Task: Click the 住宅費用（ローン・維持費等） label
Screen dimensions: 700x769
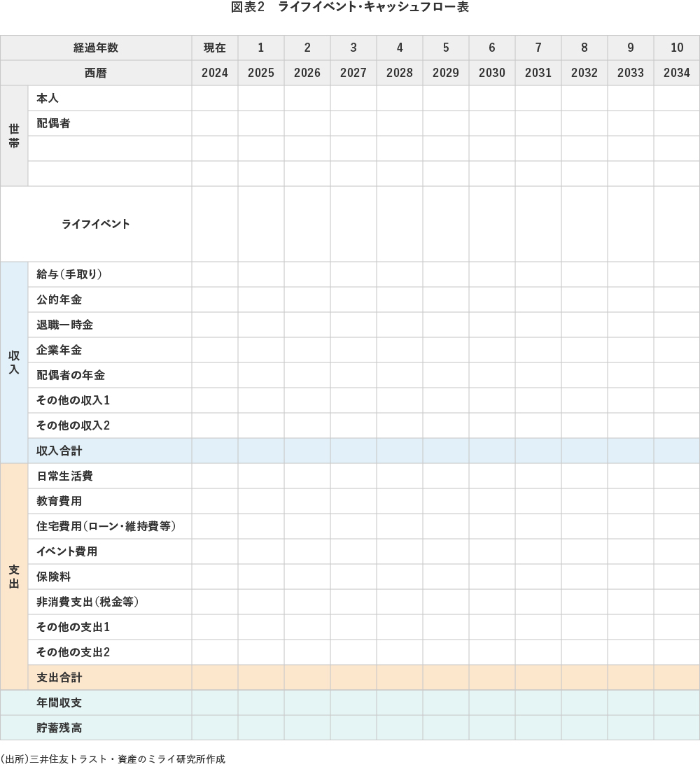Action: click(x=101, y=526)
